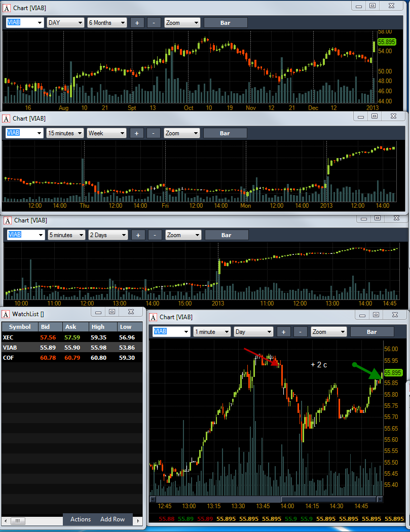The width and height of the screenshot is (410, 532).
Task: Click the app logo icon of the 15 minutes Chart window
Action: (x=6, y=119)
